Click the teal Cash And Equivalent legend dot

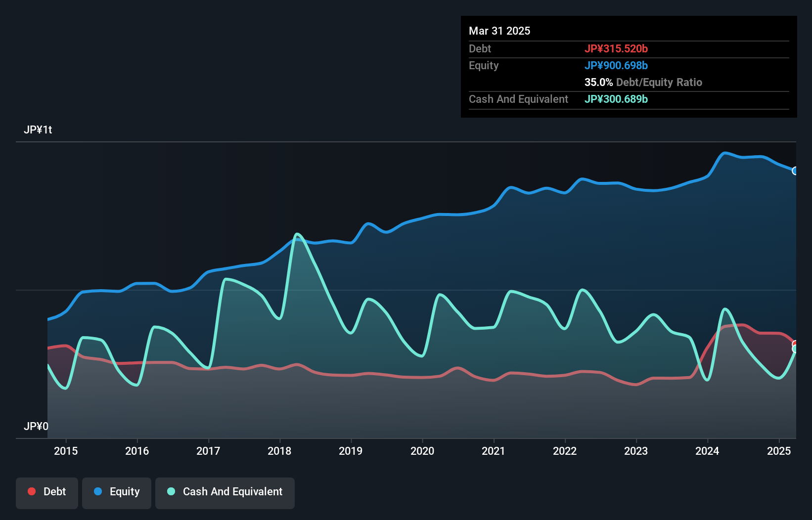pyautogui.click(x=171, y=491)
